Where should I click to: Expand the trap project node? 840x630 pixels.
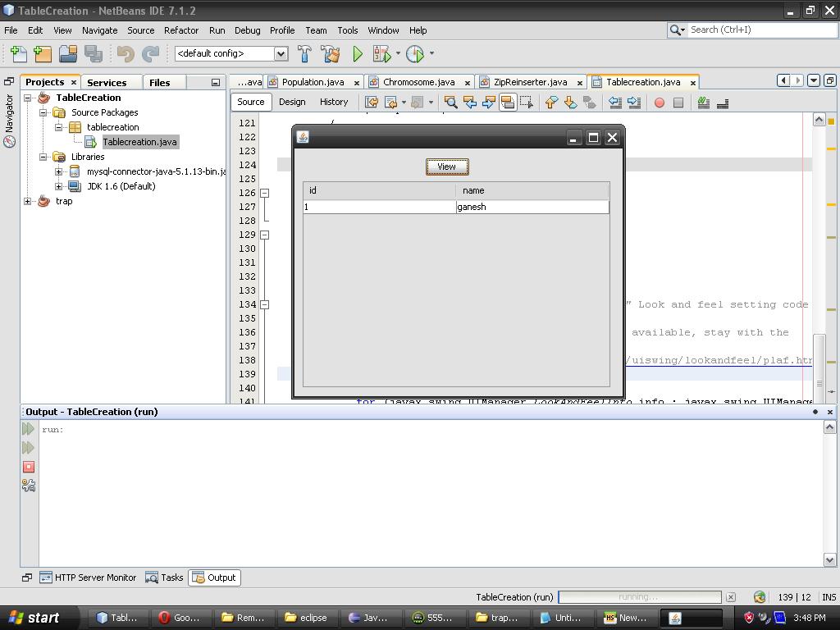(26, 201)
